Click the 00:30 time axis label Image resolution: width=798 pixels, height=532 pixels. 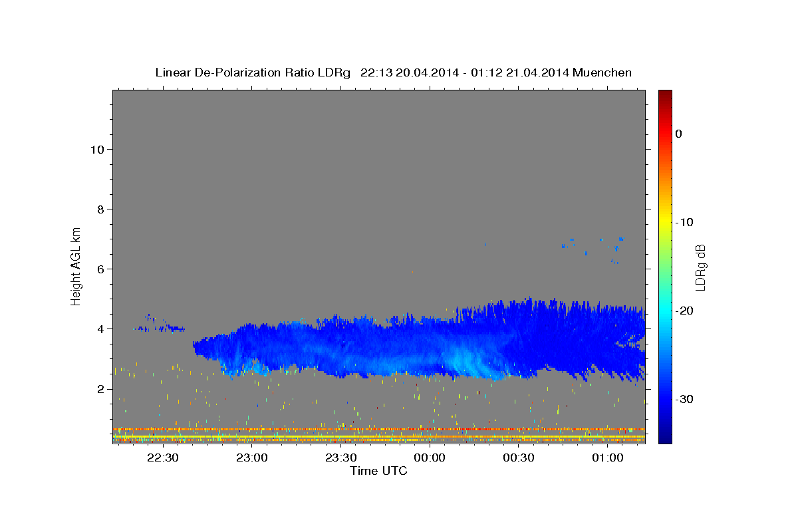pos(519,458)
